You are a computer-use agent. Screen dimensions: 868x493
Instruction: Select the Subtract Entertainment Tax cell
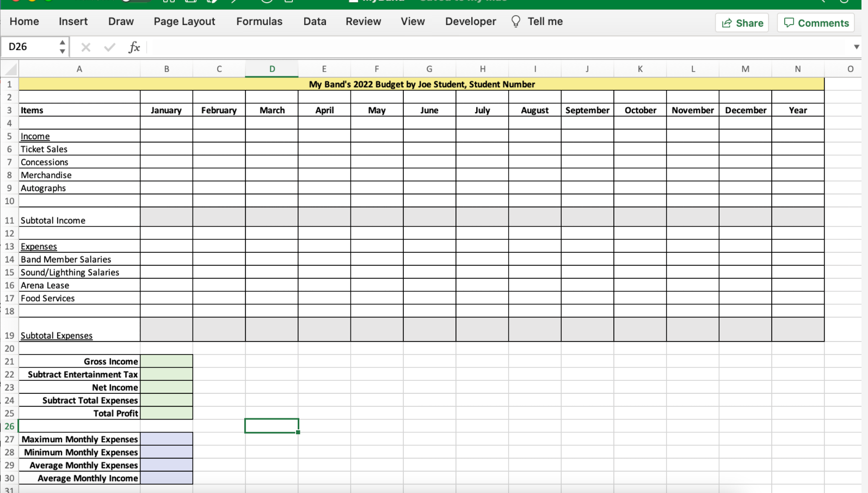[x=79, y=374]
